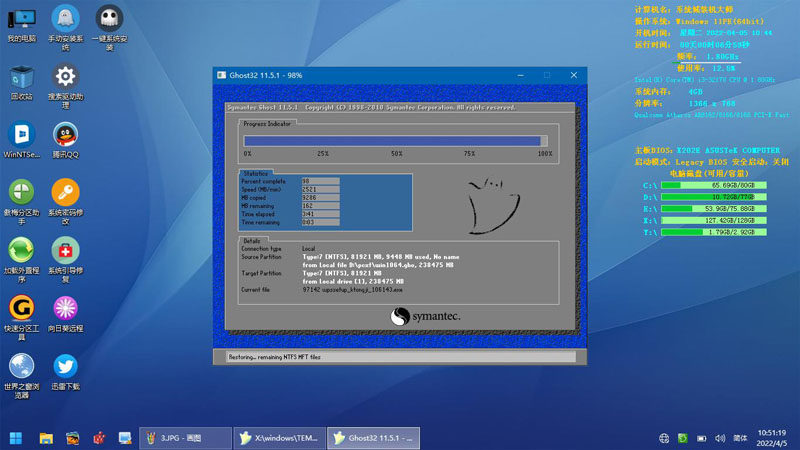Viewport: 800px width, 450px height.
Task: Open the 迅雷下载 blue bird icon
Action: 65,372
